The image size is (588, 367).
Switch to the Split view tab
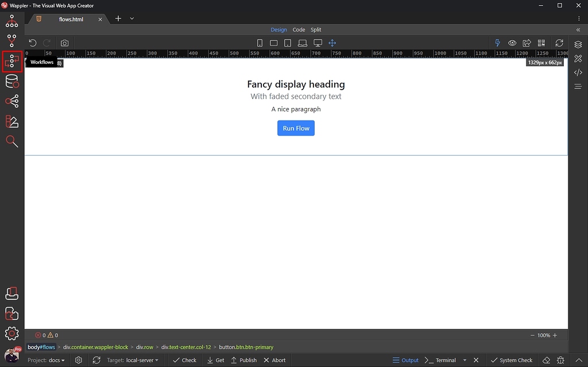point(315,29)
